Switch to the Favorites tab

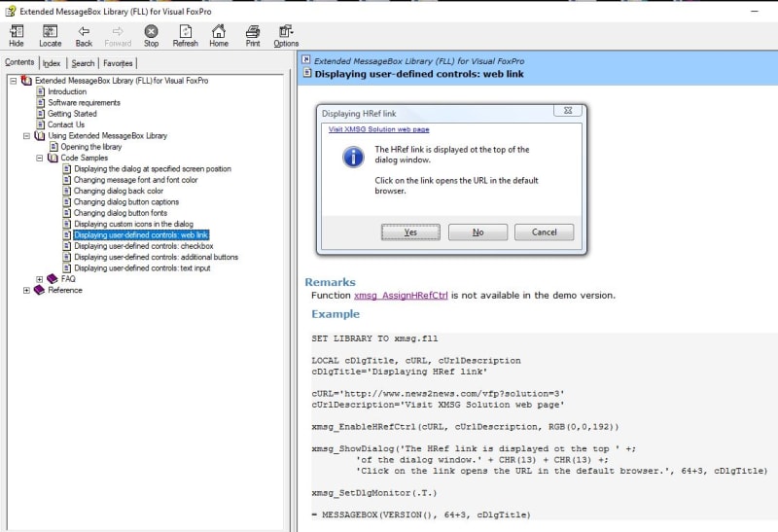118,63
